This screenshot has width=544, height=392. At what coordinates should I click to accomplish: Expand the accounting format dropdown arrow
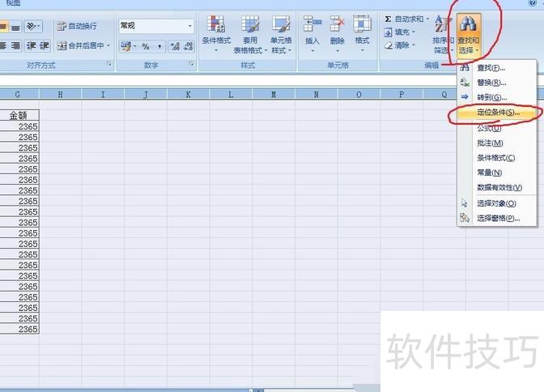pyautogui.click(x=134, y=46)
